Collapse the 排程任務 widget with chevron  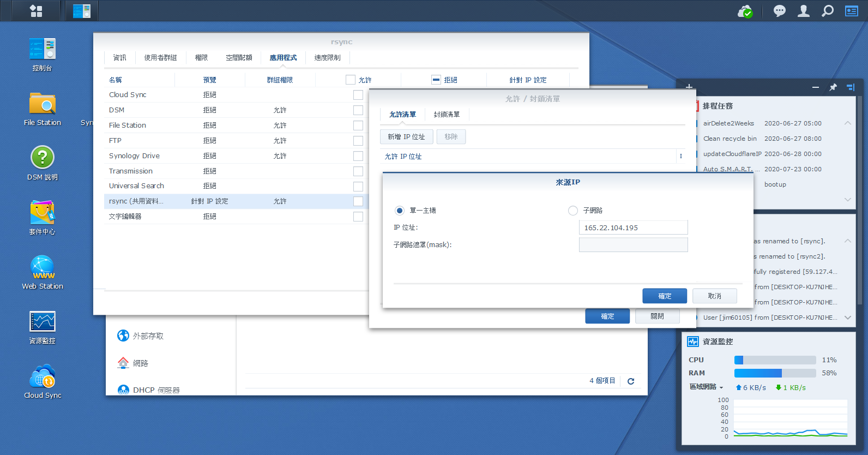pyautogui.click(x=848, y=123)
